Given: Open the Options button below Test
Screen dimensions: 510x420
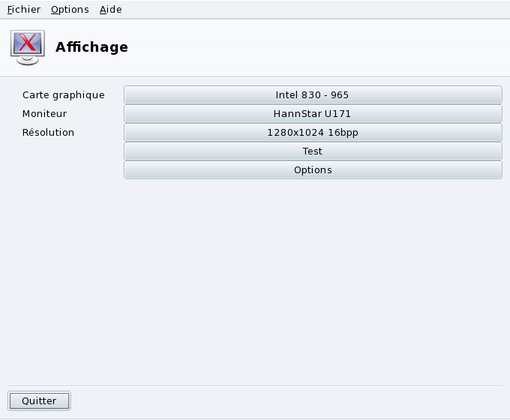Looking at the screenshot, I should tap(312, 170).
